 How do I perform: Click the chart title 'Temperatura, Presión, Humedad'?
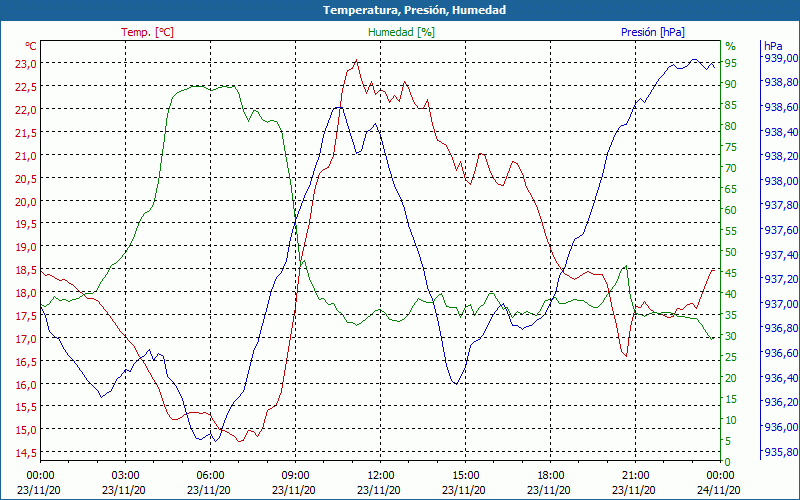[x=414, y=10]
